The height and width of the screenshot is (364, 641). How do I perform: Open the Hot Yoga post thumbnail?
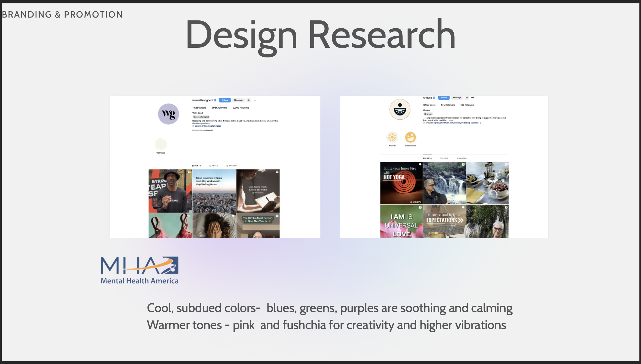[401, 183]
